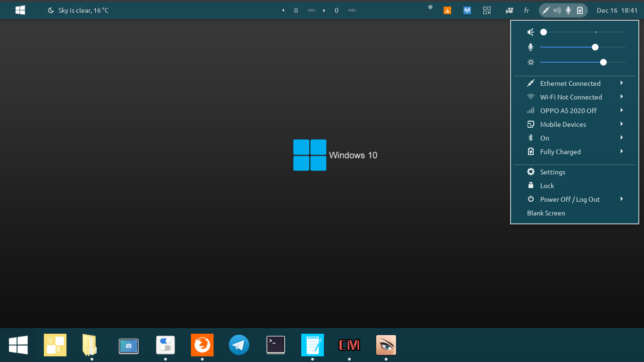The width and height of the screenshot is (644, 362).
Task: Toggle mute via the volume speaker icon
Action: [531, 32]
